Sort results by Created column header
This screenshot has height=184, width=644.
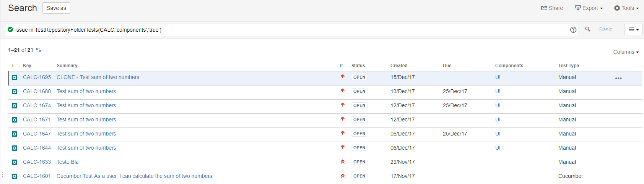point(399,66)
